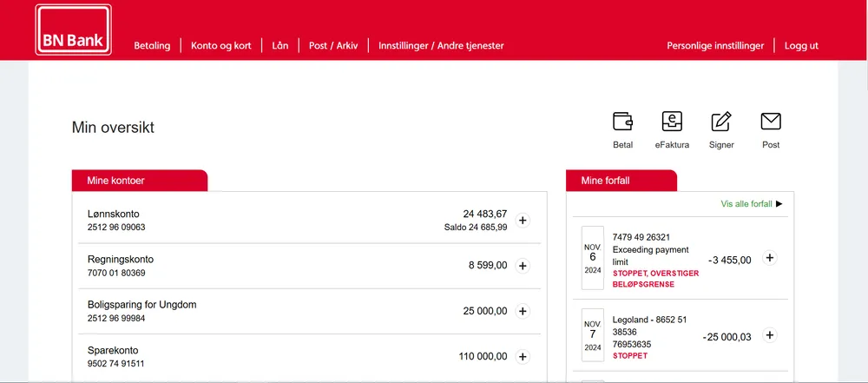This screenshot has width=868, height=383.
Task: Expand Boligsparing for Ungdom account
Action: point(523,312)
